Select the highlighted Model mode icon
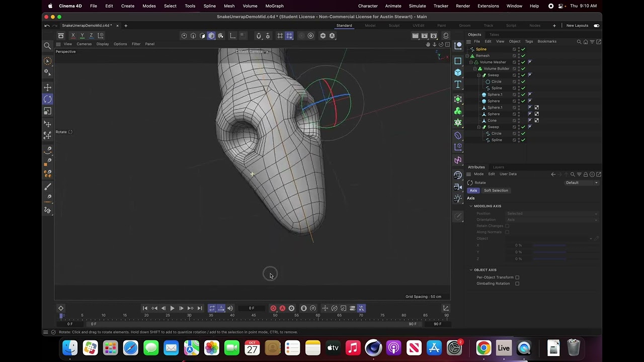The height and width of the screenshot is (362, 644). (211, 36)
